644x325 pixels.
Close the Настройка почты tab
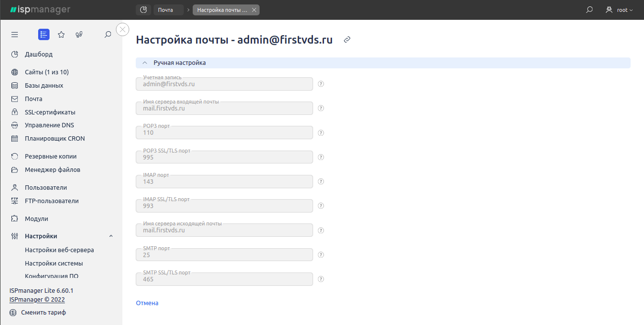tap(254, 10)
